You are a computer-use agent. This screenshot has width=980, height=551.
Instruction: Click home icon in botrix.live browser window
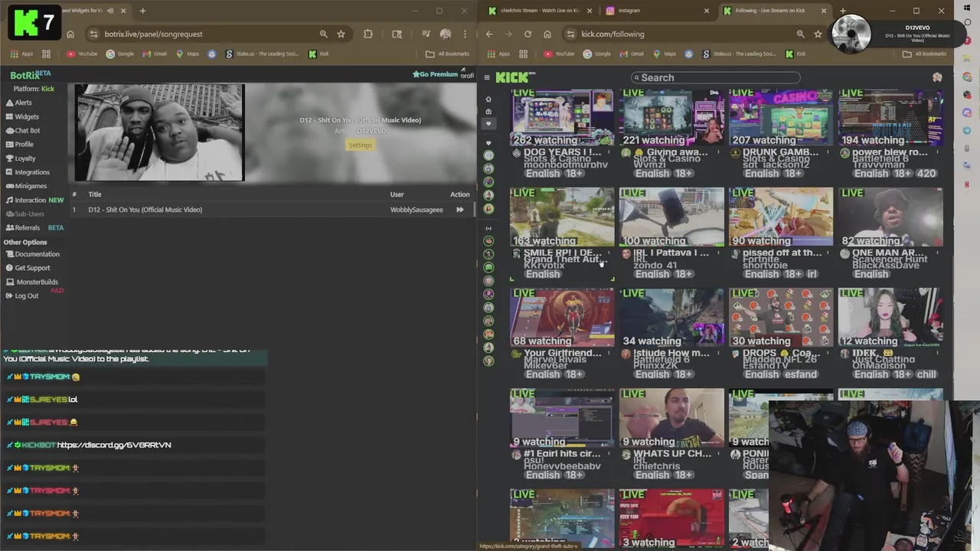click(70, 34)
